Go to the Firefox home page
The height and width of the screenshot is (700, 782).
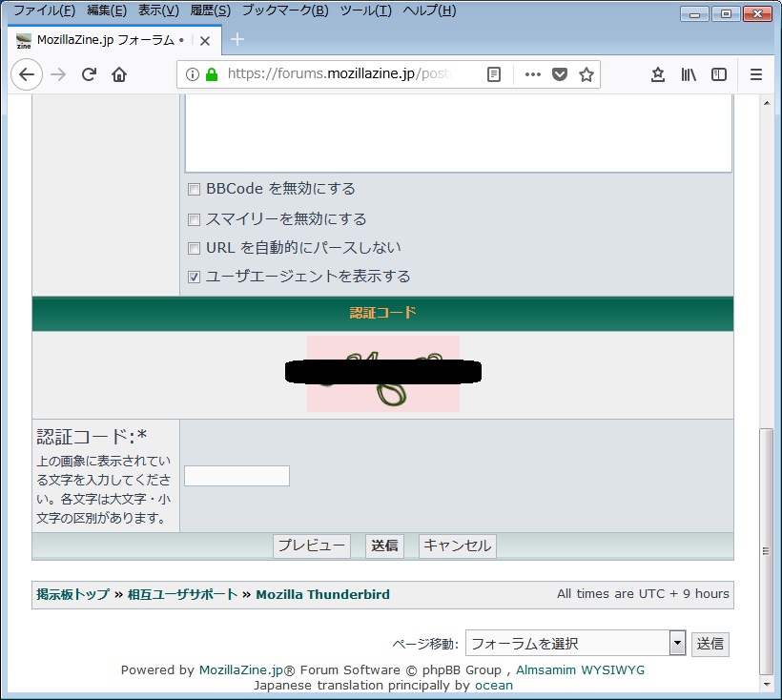[x=119, y=74]
